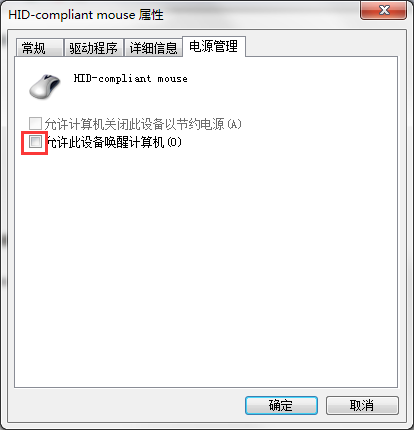
Task: Click the (A) shortcut hint of power-saving option
Action: click(234, 124)
